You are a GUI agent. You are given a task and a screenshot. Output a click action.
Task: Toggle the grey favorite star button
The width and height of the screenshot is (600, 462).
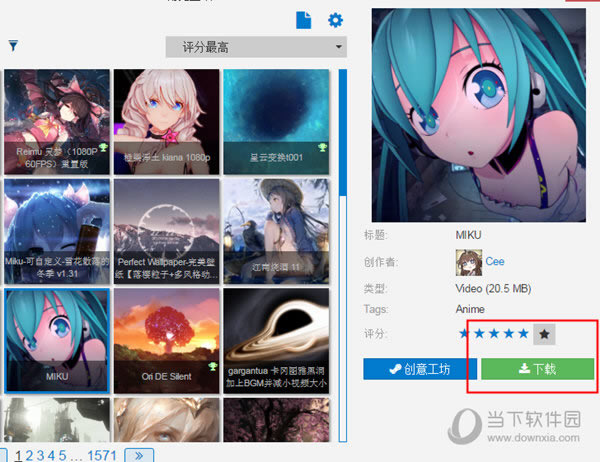coord(544,334)
